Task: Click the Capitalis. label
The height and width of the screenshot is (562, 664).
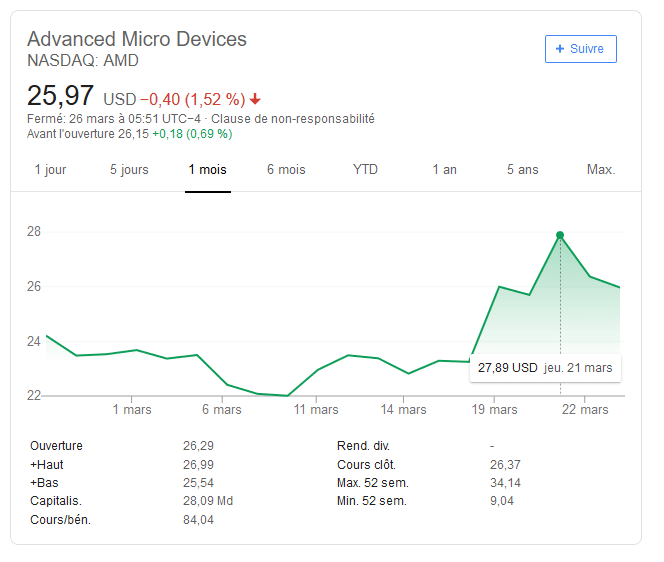Action: 56,501
